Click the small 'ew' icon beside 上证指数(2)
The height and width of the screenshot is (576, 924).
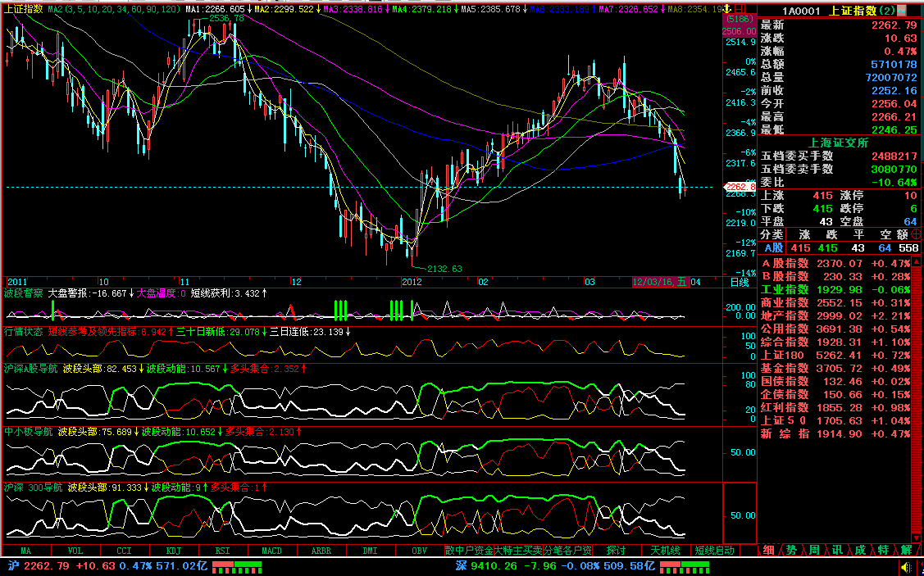(x=903, y=11)
